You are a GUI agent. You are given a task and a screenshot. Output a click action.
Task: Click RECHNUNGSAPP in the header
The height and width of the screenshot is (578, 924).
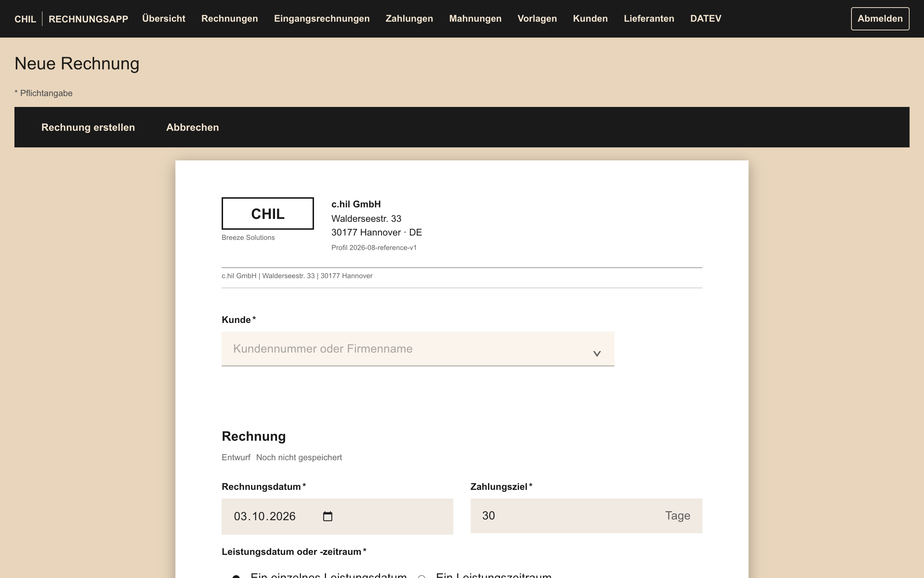point(88,19)
